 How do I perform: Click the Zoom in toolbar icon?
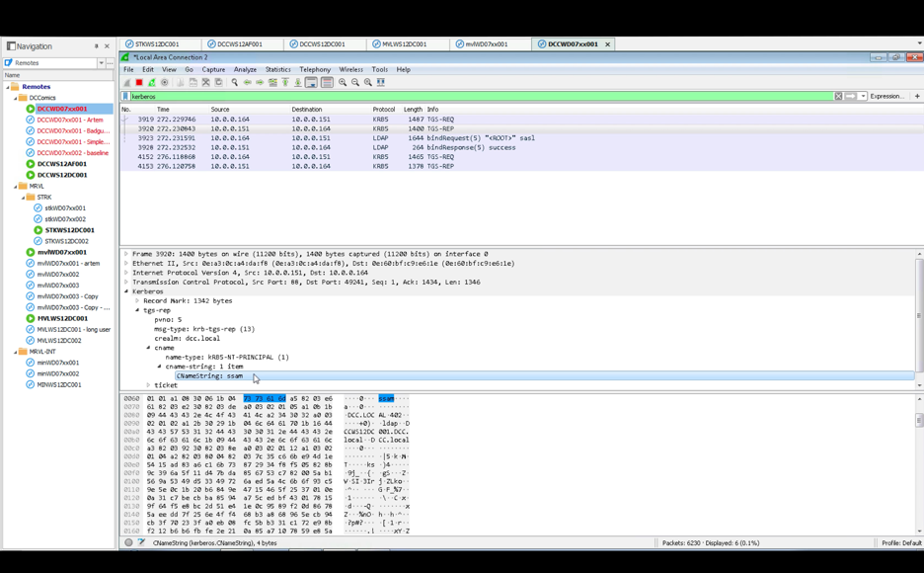pyautogui.click(x=343, y=83)
